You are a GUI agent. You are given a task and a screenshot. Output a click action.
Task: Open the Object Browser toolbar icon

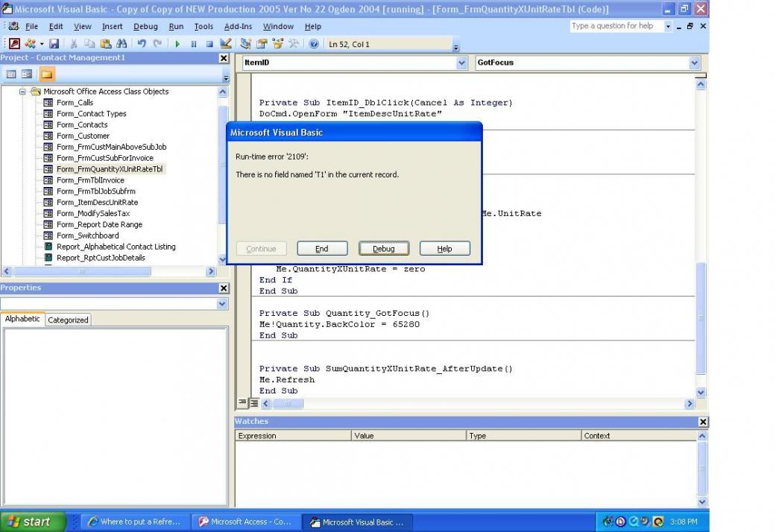[x=277, y=44]
